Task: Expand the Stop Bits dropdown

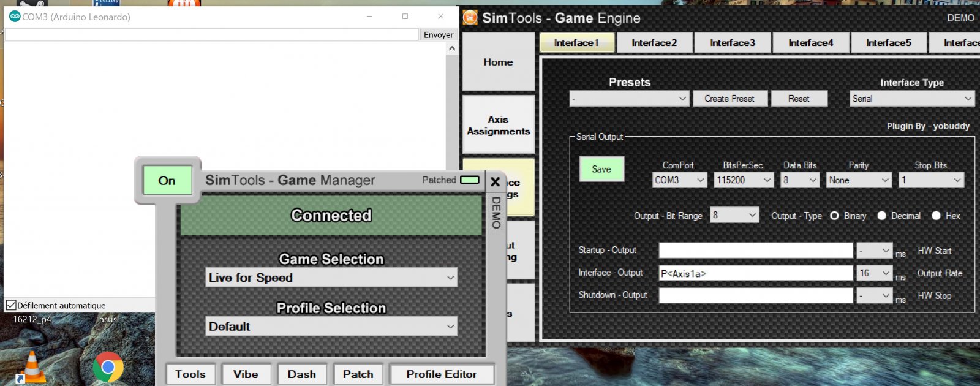Action: (x=931, y=180)
